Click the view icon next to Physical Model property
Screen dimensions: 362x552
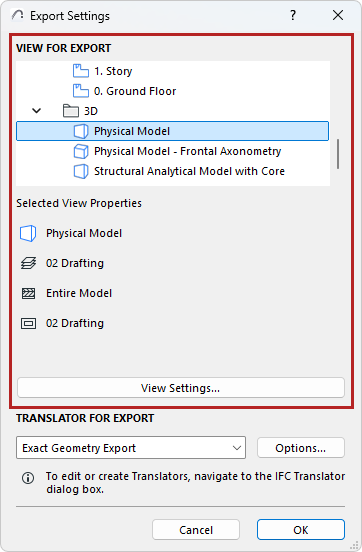[28, 233]
